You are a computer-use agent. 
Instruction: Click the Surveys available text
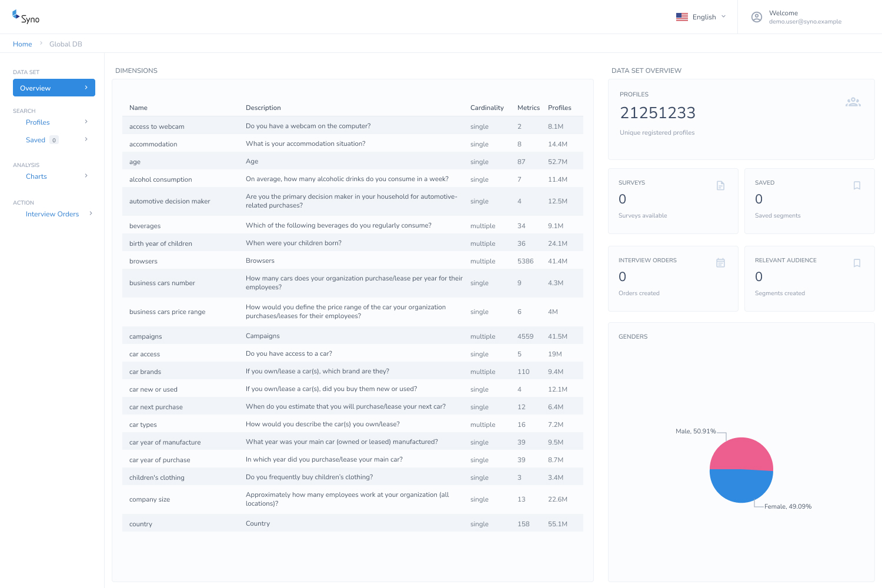click(x=643, y=216)
